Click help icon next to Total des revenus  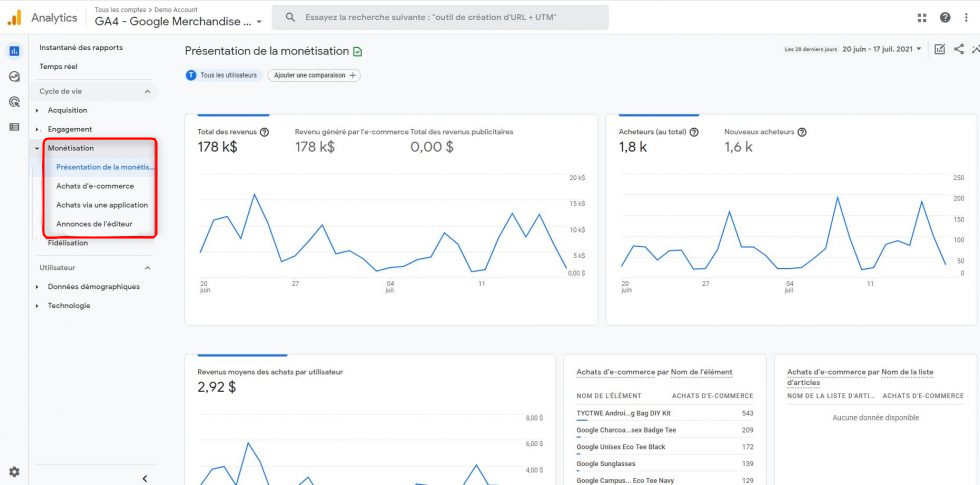(264, 132)
